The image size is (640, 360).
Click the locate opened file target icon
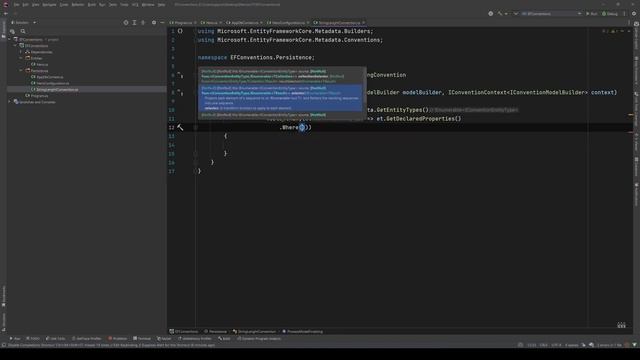(126, 22)
